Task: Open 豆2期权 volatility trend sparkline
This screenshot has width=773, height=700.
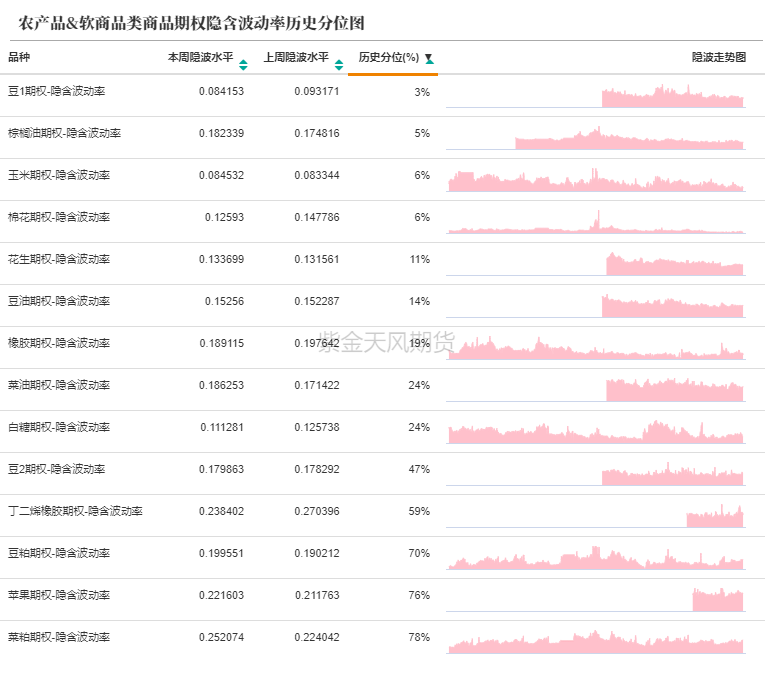Action: point(596,473)
